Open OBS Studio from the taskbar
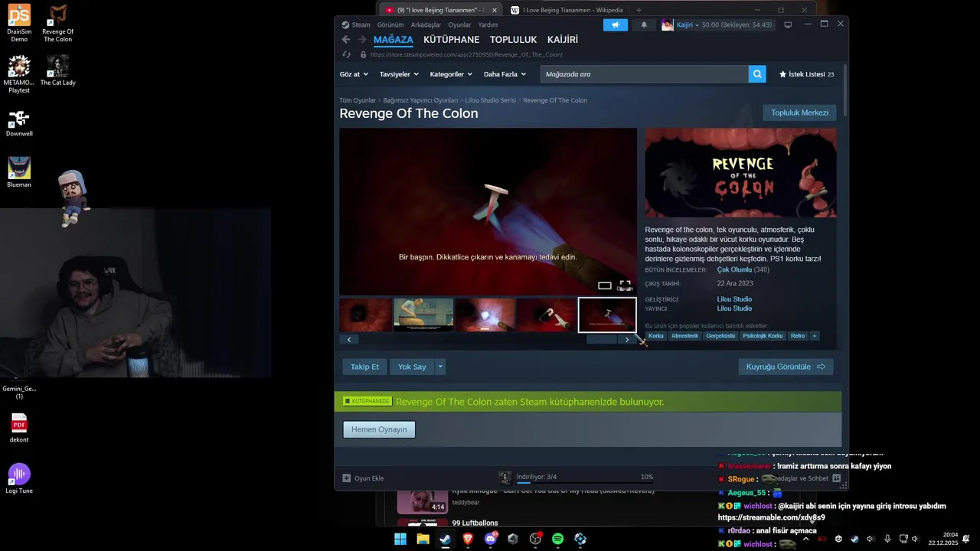Screen dimensions: 980x551 (x=535, y=539)
